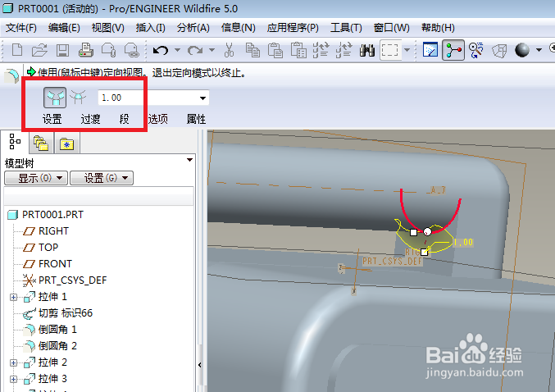Screen dimensions: 555x392
Task: Open the redo history dropdown arrow
Action: 212,50
